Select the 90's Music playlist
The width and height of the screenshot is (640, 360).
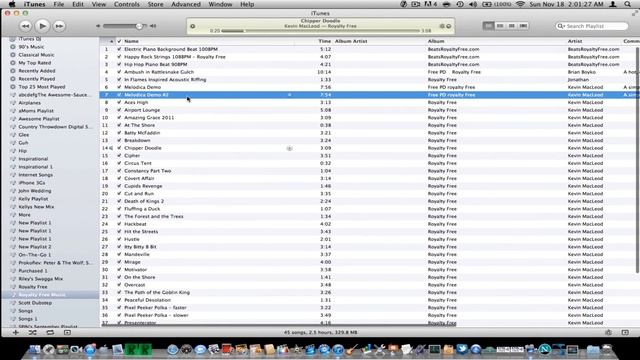click(x=31, y=47)
